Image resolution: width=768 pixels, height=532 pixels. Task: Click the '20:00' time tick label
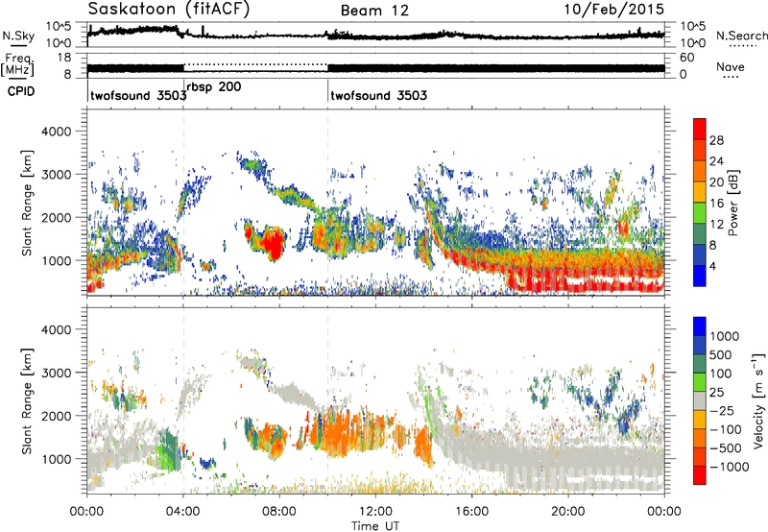pyautogui.click(x=568, y=512)
